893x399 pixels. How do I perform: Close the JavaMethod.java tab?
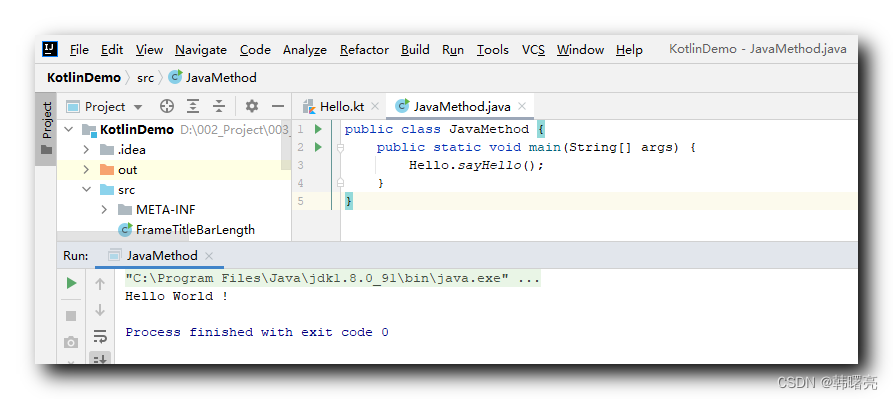522,106
